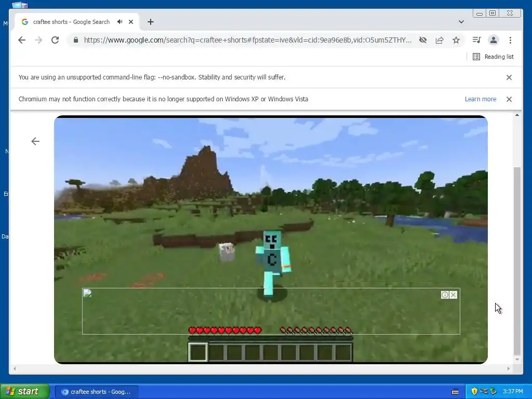
Task: Open on-screen keyboard tray icon
Action: pyautogui.click(x=455, y=392)
